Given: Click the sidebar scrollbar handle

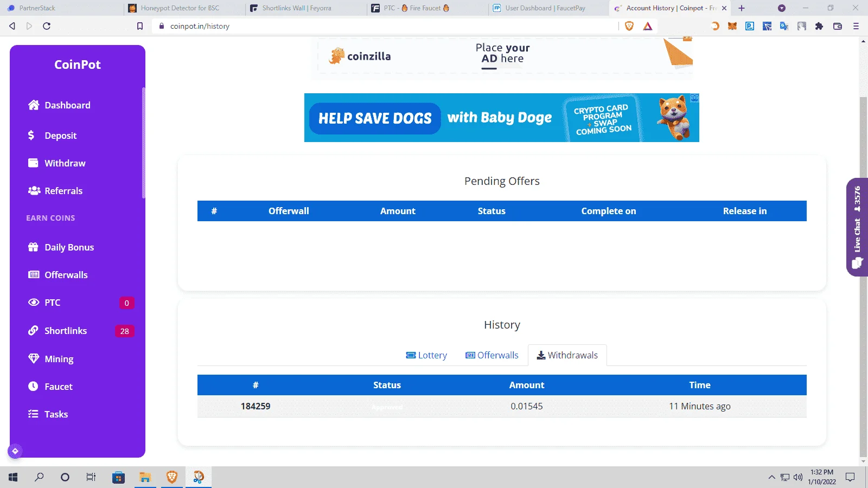Looking at the screenshot, I should coord(144,143).
